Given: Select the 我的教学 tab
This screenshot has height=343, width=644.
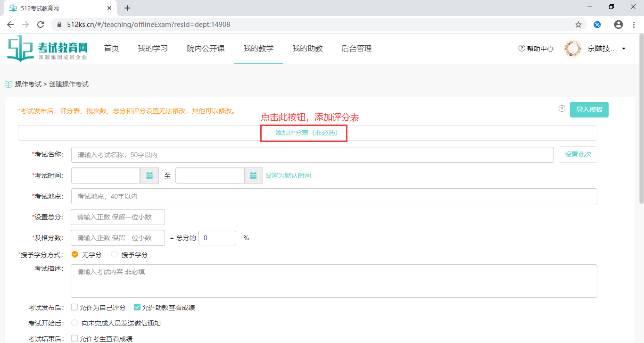Looking at the screenshot, I should click(258, 49).
